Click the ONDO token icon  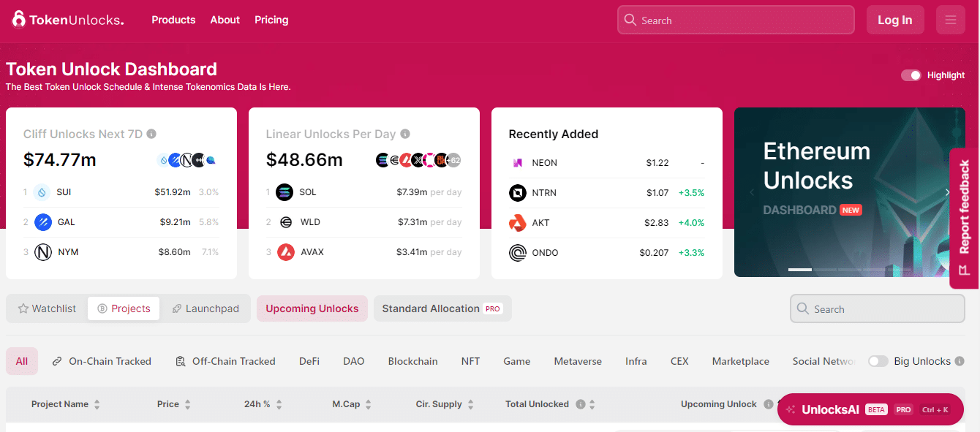pos(517,253)
